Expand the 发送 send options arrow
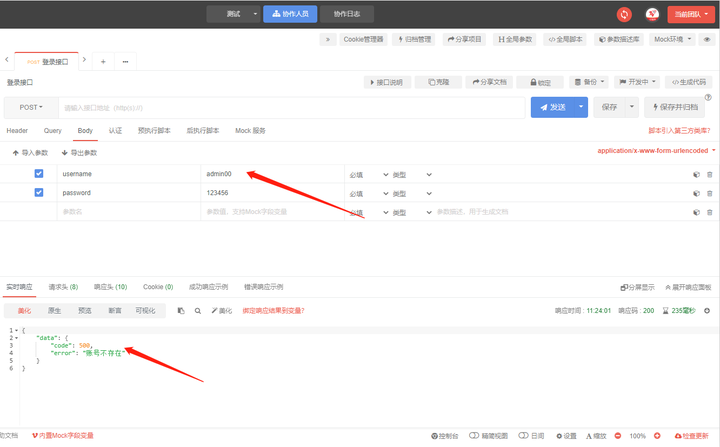The width and height of the screenshot is (720, 447). [581, 108]
